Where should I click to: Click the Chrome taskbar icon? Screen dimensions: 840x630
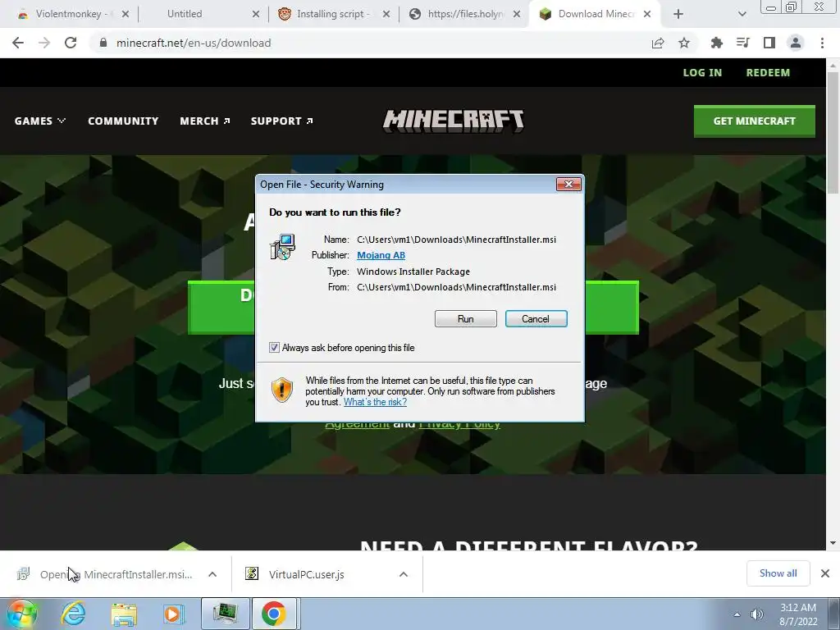click(x=274, y=614)
